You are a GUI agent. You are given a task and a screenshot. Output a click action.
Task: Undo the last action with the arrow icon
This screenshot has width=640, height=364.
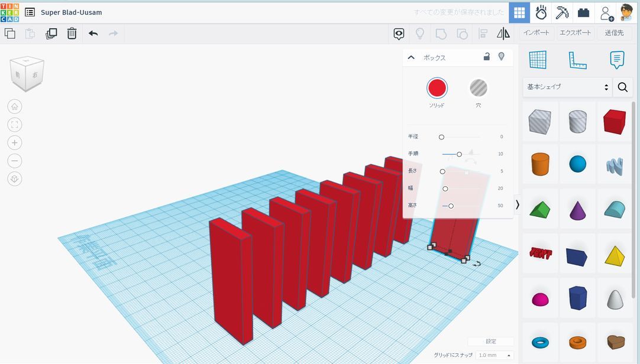click(93, 34)
